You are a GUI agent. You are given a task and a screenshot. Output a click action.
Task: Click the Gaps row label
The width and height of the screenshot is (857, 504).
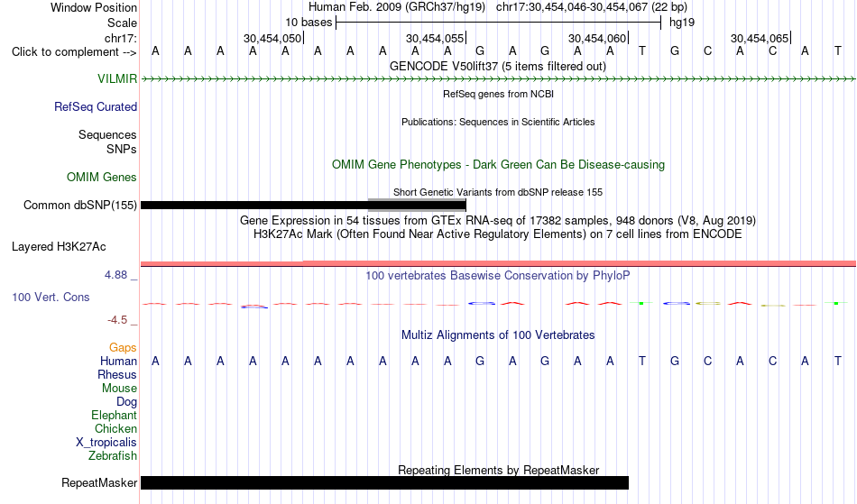pyautogui.click(x=123, y=348)
